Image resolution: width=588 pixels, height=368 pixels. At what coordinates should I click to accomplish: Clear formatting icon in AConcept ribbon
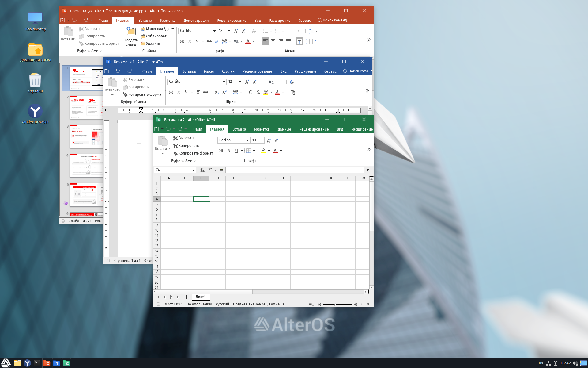254,31
